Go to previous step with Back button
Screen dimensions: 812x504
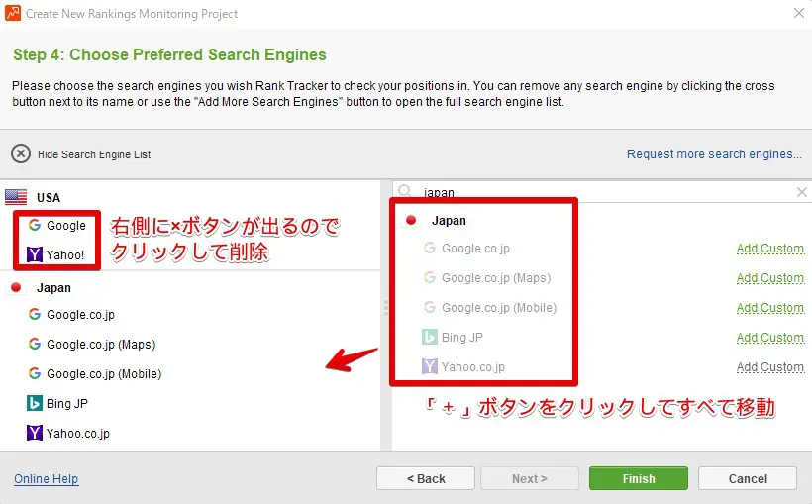tap(425, 479)
